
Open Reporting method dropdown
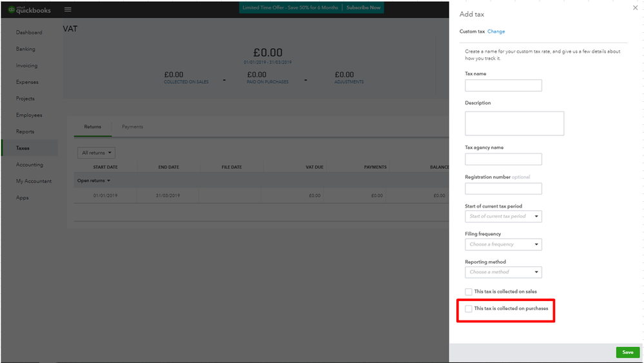[503, 272]
